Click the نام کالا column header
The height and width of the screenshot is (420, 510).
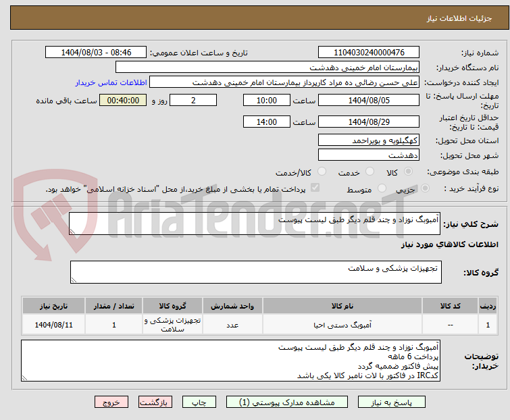[342, 306]
